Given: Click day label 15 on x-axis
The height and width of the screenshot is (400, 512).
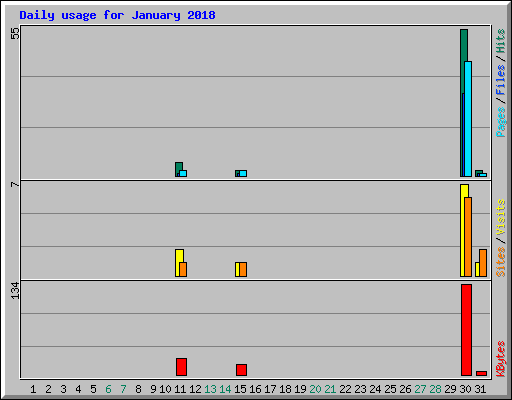Looking at the screenshot, I should tap(240, 389).
